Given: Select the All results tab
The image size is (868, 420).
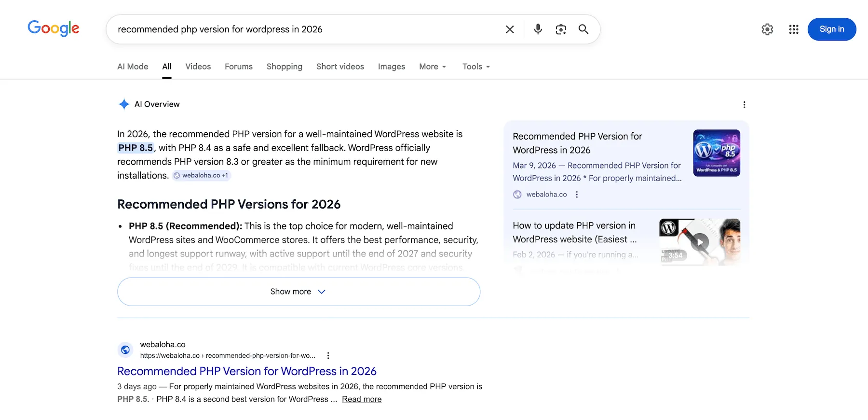Looking at the screenshot, I should (167, 67).
